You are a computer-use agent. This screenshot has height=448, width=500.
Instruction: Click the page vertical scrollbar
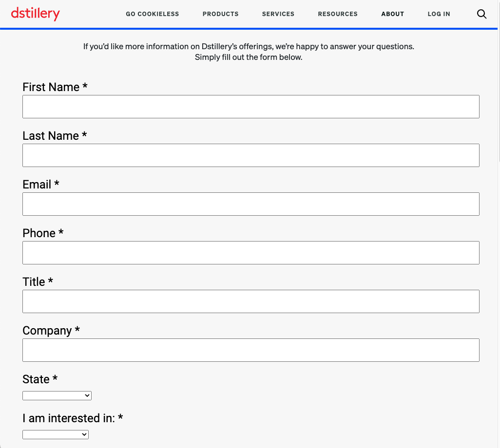pos(498,97)
